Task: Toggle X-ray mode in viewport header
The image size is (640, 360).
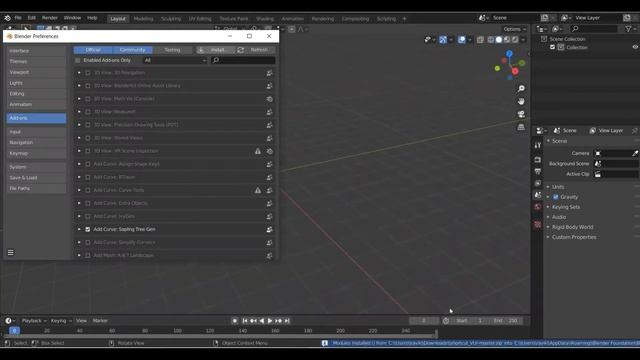Action: click(x=480, y=40)
